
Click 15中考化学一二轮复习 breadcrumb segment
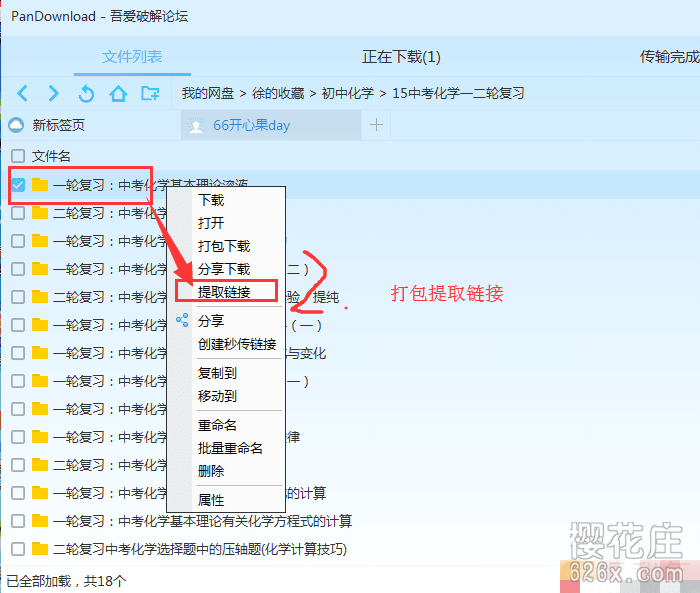pos(458,93)
